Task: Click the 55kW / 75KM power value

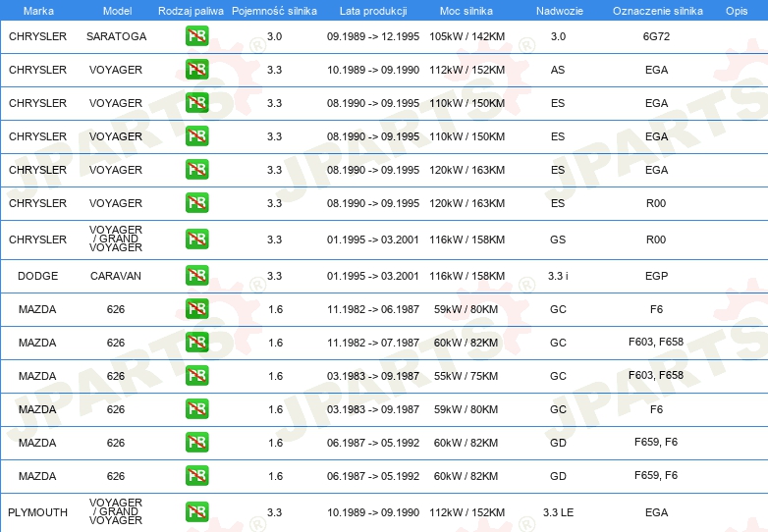Action: coord(466,376)
